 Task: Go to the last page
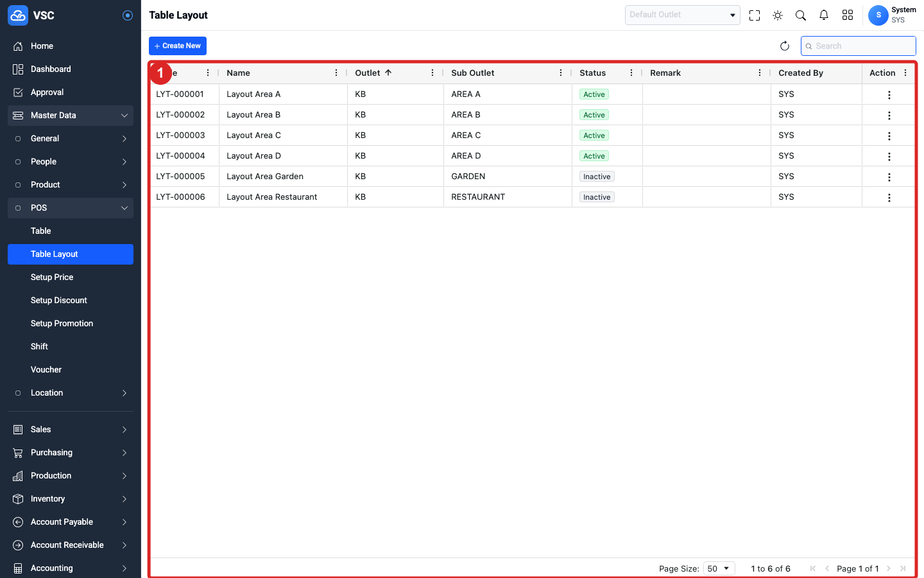[x=903, y=568]
